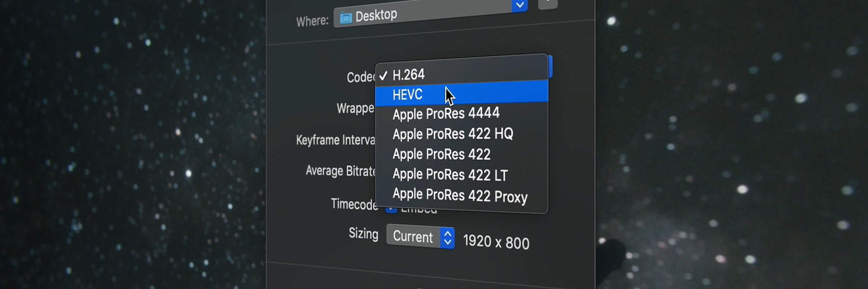
Task: Select H.264 codec option
Action: (x=462, y=73)
